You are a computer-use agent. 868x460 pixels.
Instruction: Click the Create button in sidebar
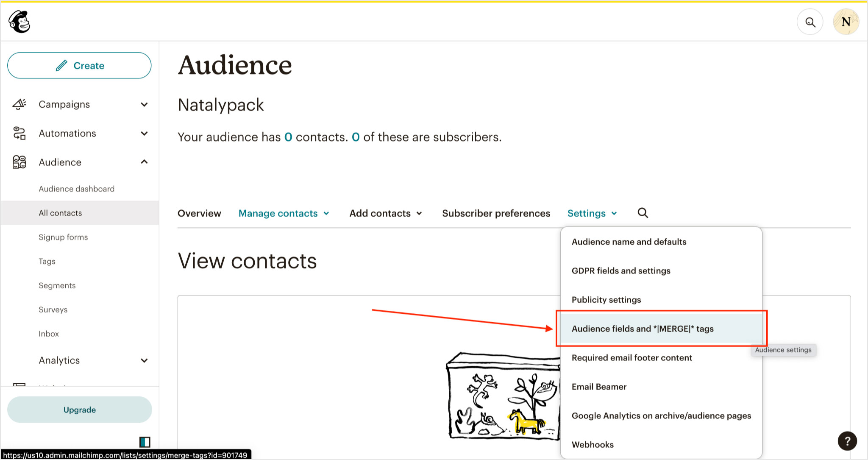click(80, 65)
